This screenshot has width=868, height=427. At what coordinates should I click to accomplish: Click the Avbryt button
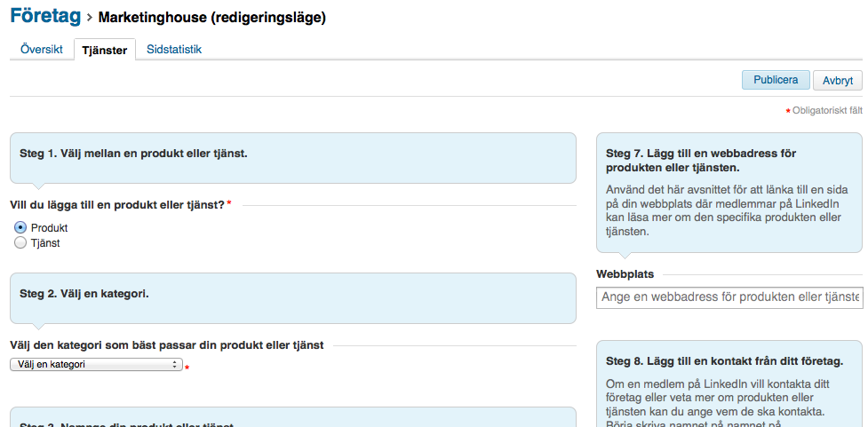[x=838, y=81]
